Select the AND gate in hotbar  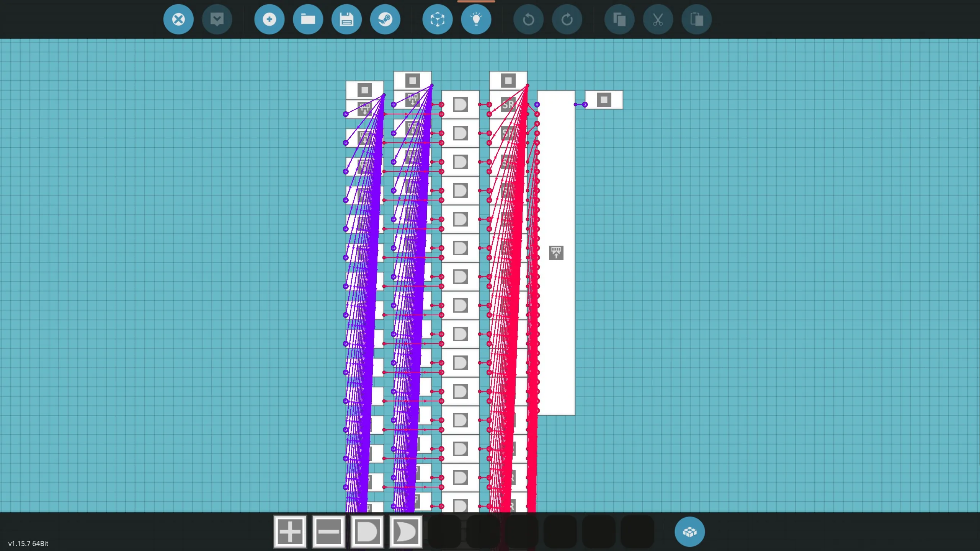pos(367,531)
